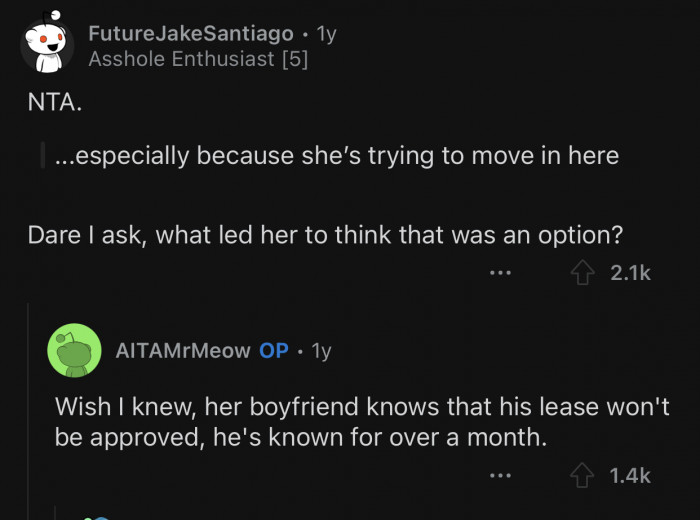The height and width of the screenshot is (520, 700).
Task: Tap the Asshole Enthusiast [5] flair
Action: coord(198,59)
